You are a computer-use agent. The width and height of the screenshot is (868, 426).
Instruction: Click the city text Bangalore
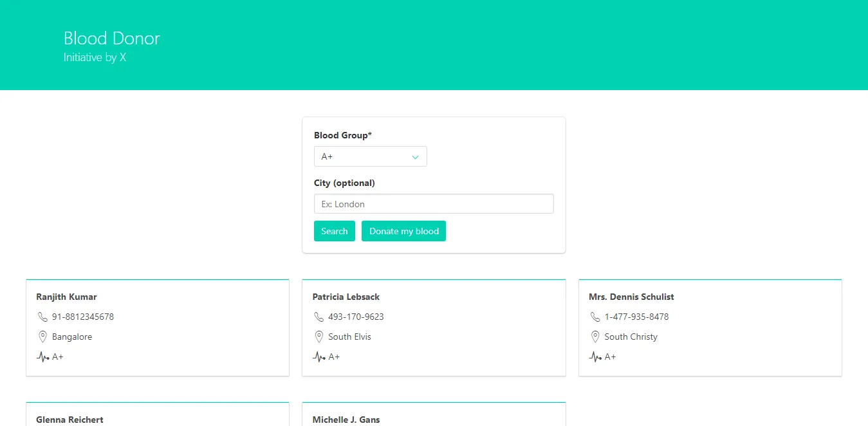coord(72,337)
